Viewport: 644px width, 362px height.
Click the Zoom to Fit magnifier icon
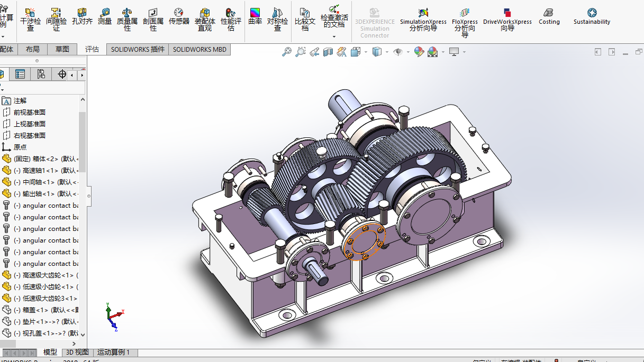(287, 52)
